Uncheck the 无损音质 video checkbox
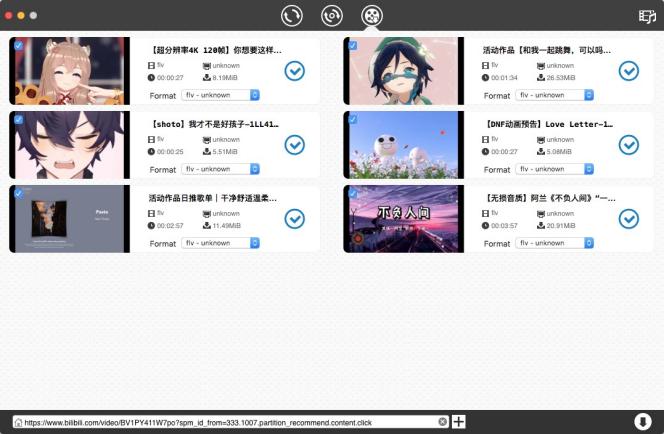 352,194
